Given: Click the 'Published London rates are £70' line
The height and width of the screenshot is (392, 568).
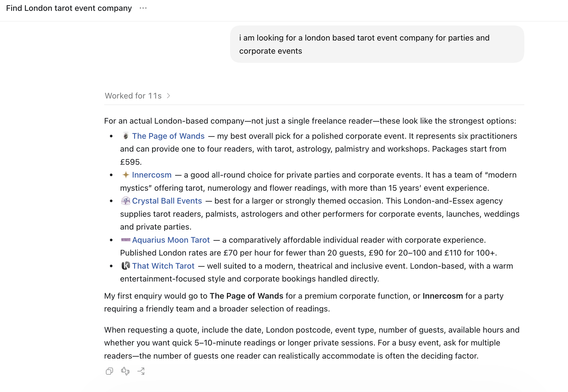Looking at the screenshot, I should 309,253.
